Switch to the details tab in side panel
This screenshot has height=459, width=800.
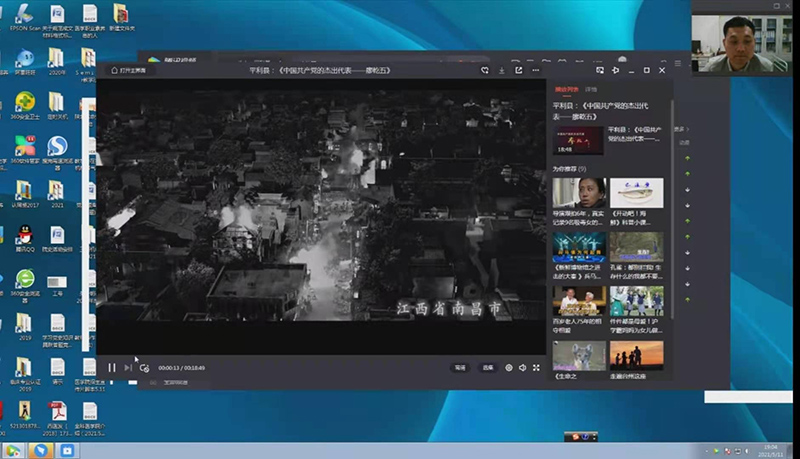[591, 89]
